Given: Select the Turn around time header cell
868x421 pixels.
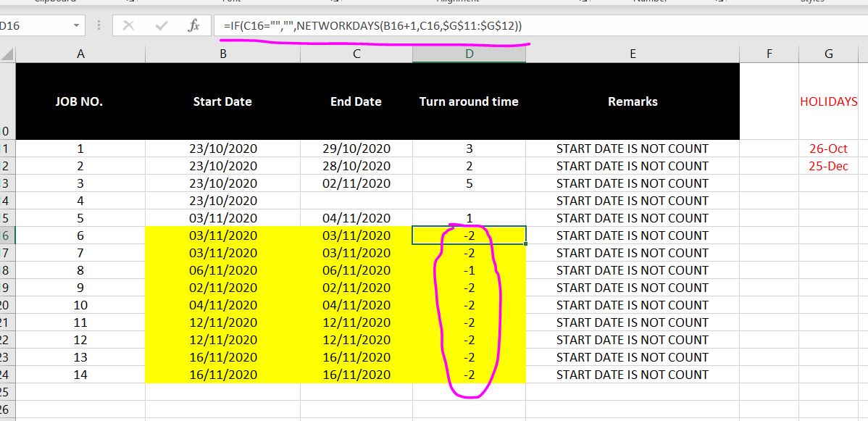Looking at the screenshot, I should coord(468,101).
